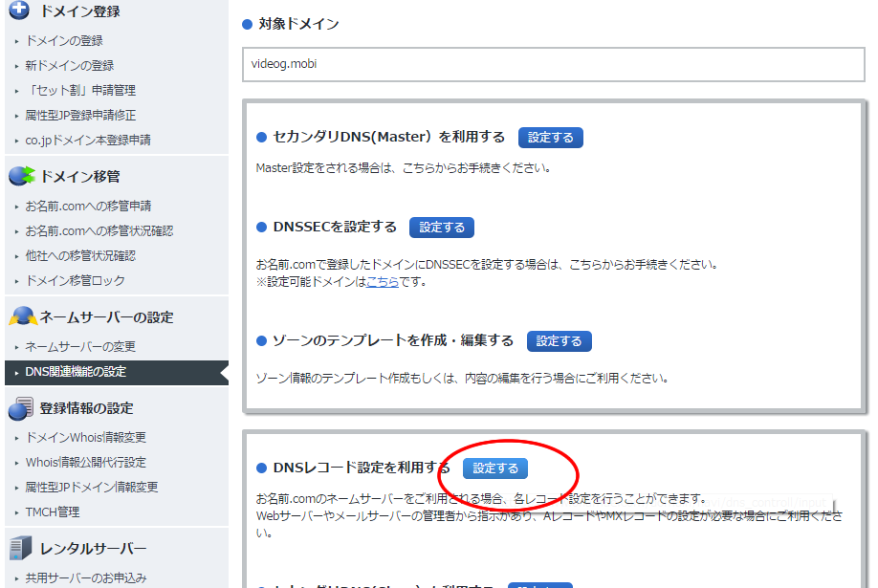This screenshot has height=588, width=878.
Task: Click the ドメイン移管 transfer arrows icon
Action: pos(21,176)
